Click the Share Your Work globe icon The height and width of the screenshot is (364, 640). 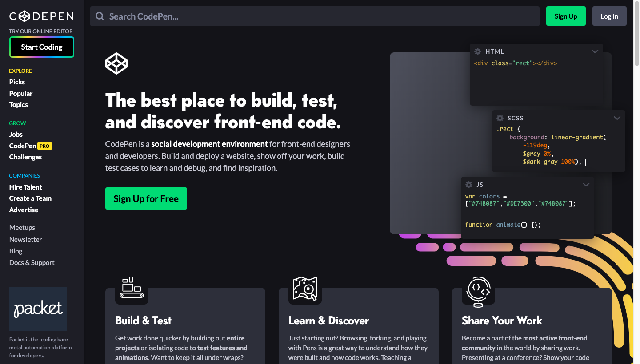478,292
